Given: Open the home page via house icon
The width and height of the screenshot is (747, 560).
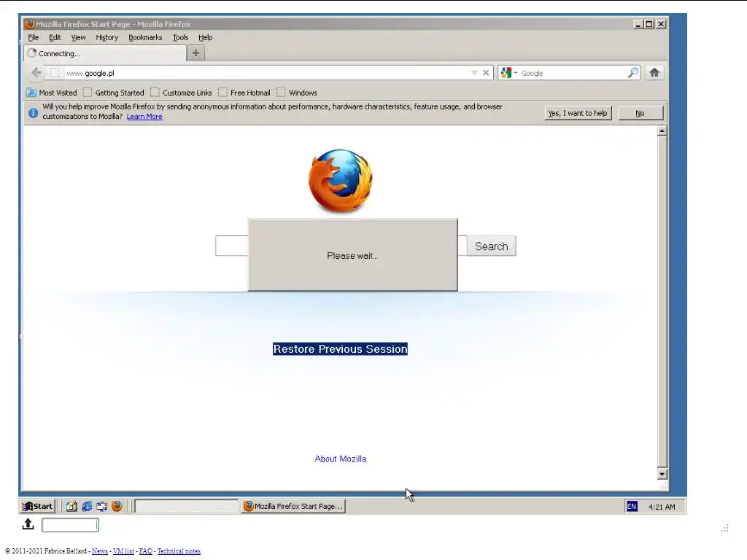Looking at the screenshot, I should click(x=654, y=72).
